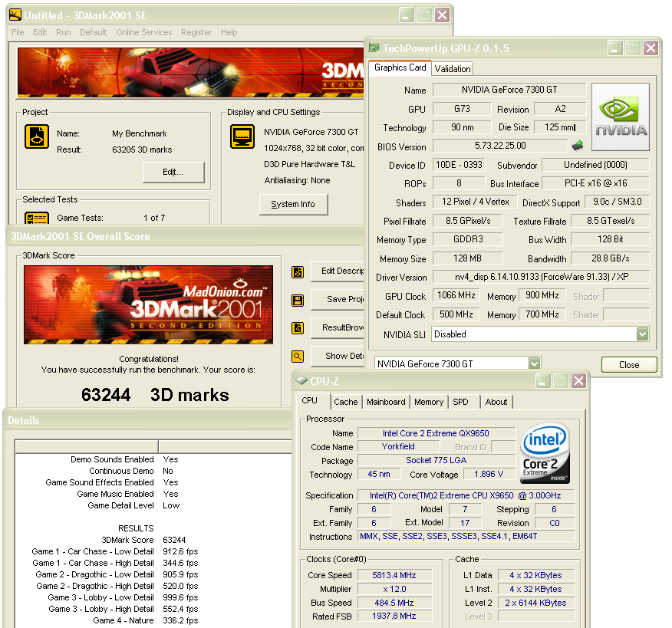The height and width of the screenshot is (628, 672).
Task: Switch to the Cache tab in CPU-Z
Action: point(345,402)
